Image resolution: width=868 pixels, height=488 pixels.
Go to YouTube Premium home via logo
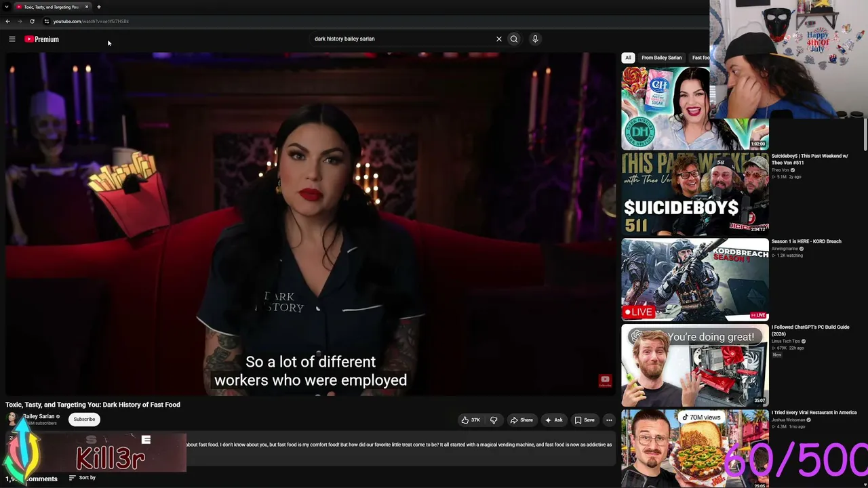(42, 39)
